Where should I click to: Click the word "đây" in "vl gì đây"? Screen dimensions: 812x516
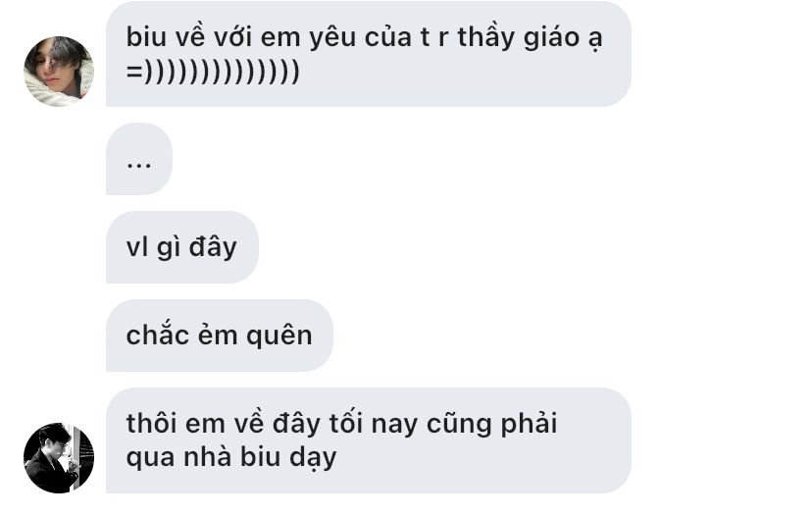(213, 246)
